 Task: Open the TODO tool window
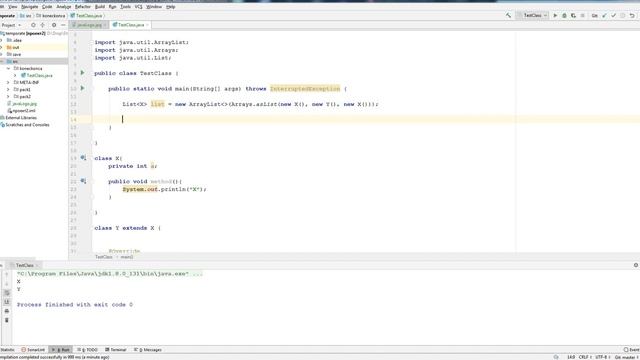click(x=87, y=350)
